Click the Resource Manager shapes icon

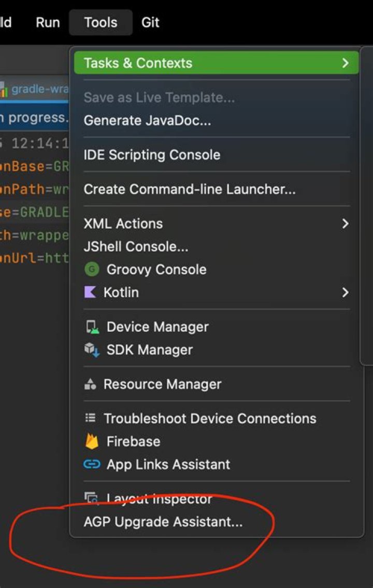[x=91, y=384]
